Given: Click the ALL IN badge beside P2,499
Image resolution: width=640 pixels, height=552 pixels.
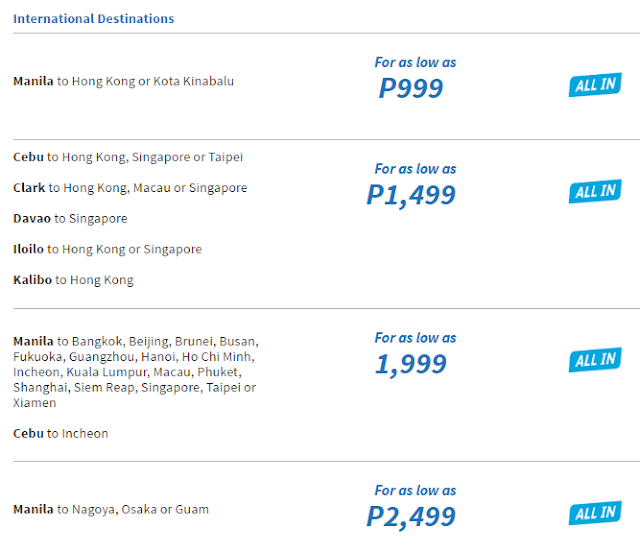Looking at the screenshot, I should point(595,513).
